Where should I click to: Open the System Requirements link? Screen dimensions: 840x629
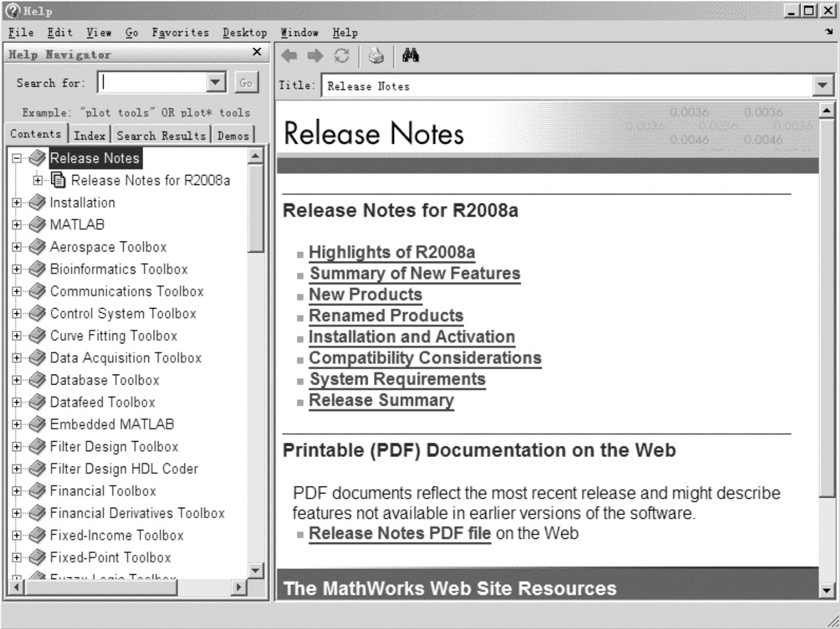pos(398,380)
